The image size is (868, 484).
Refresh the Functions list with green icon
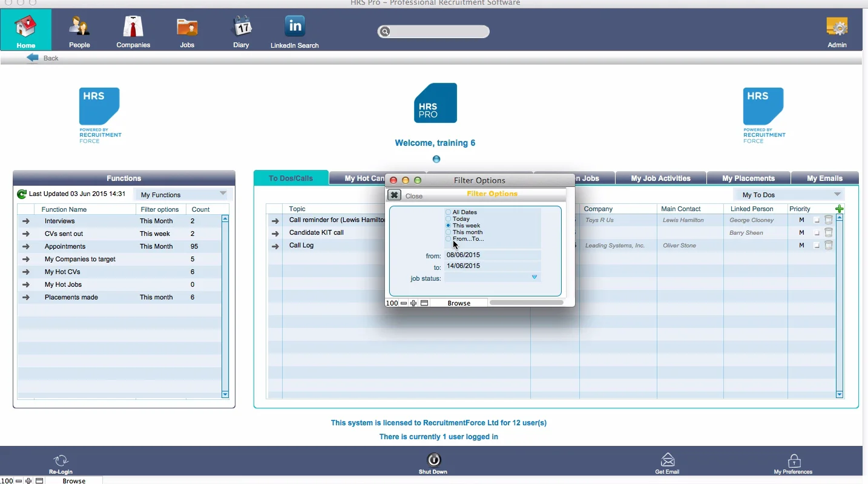[22, 194]
